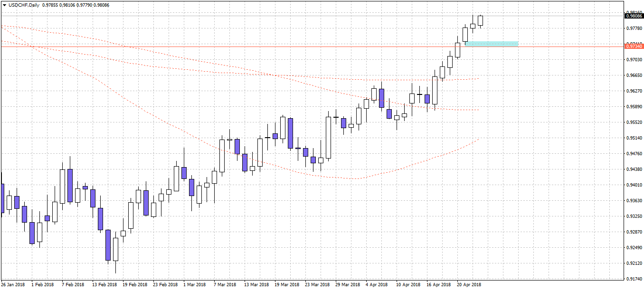
Task: Click the 0.95890 price axis label
Action: tap(635, 107)
